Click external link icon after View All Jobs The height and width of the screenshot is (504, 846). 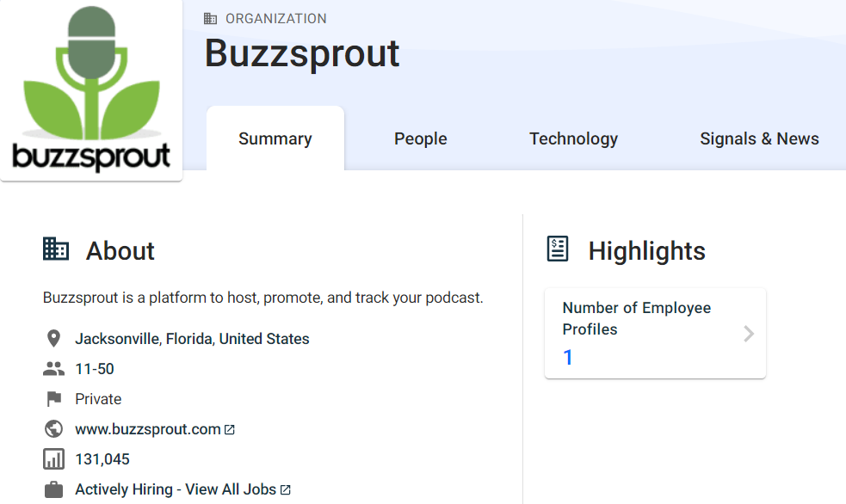click(x=286, y=489)
